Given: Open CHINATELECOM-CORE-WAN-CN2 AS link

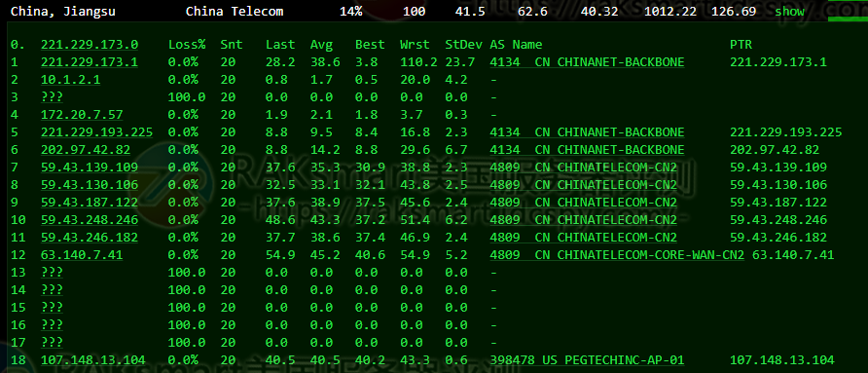Looking at the screenshot, I should click(617, 255).
